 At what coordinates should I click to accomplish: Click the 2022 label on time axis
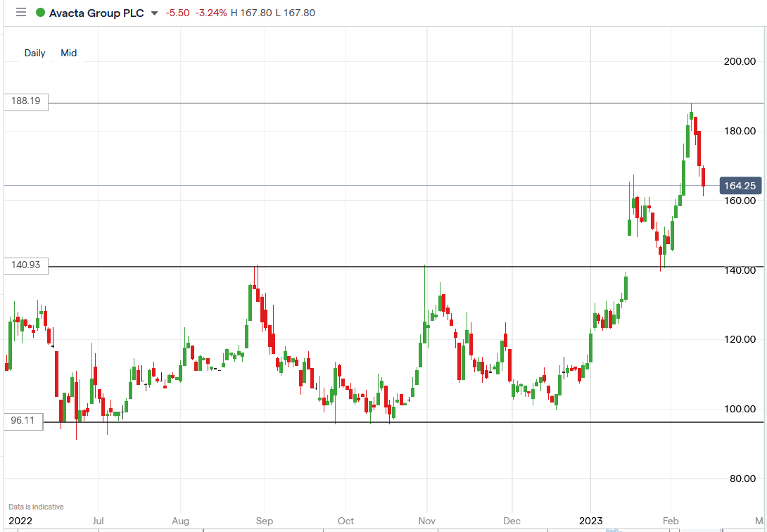tap(20, 521)
